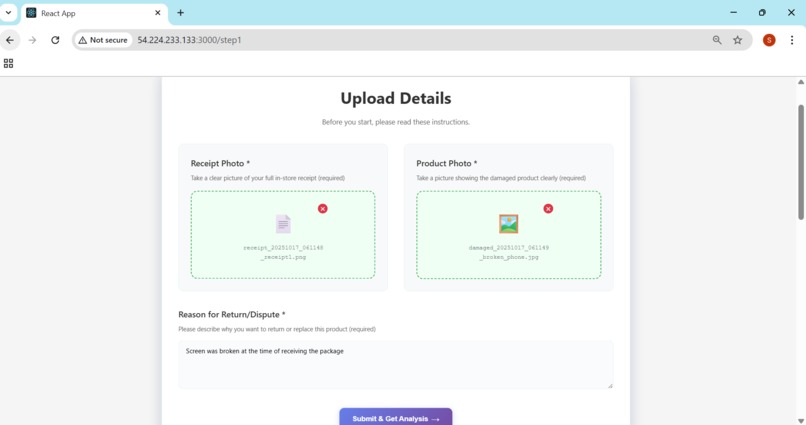Select the React App tab
Image resolution: width=806 pixels, height=425 pixels.
94,13
